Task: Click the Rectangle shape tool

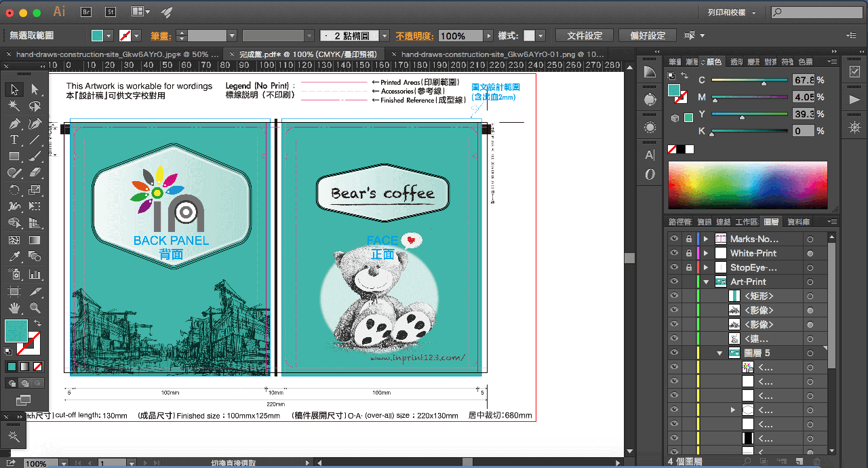Action: (x=14, y=157)
